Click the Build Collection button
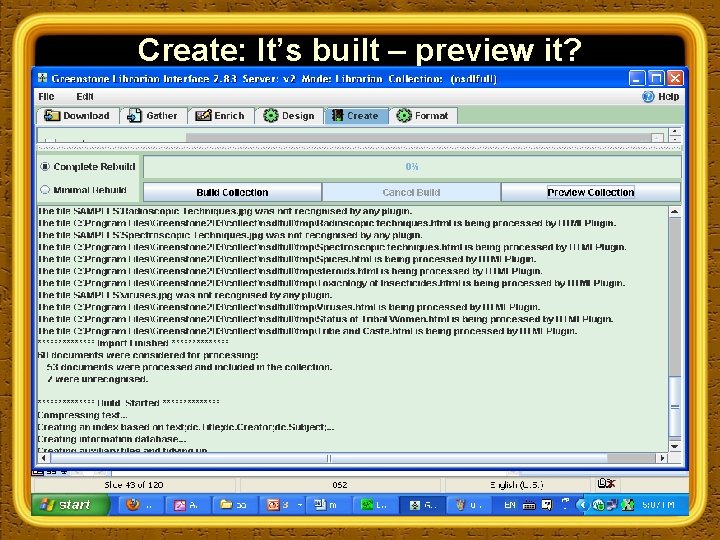The width and height of the screenshot is (720, 540). point(232,192)
